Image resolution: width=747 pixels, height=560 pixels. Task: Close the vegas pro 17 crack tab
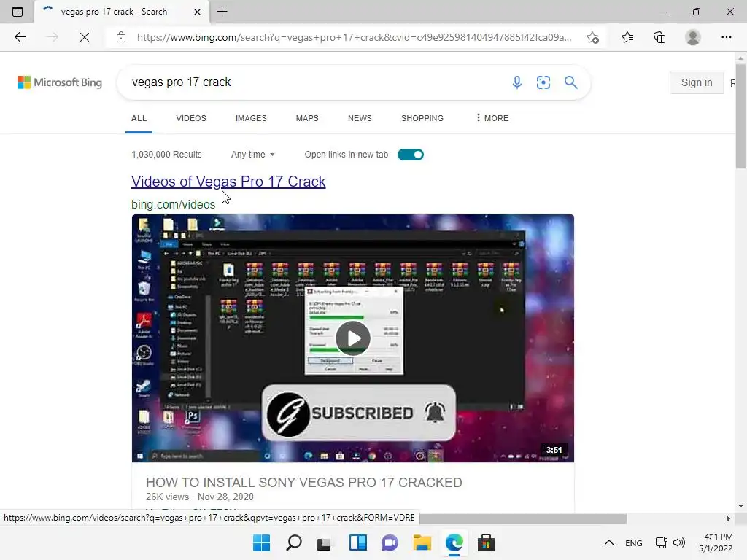(x=197, y=12)
